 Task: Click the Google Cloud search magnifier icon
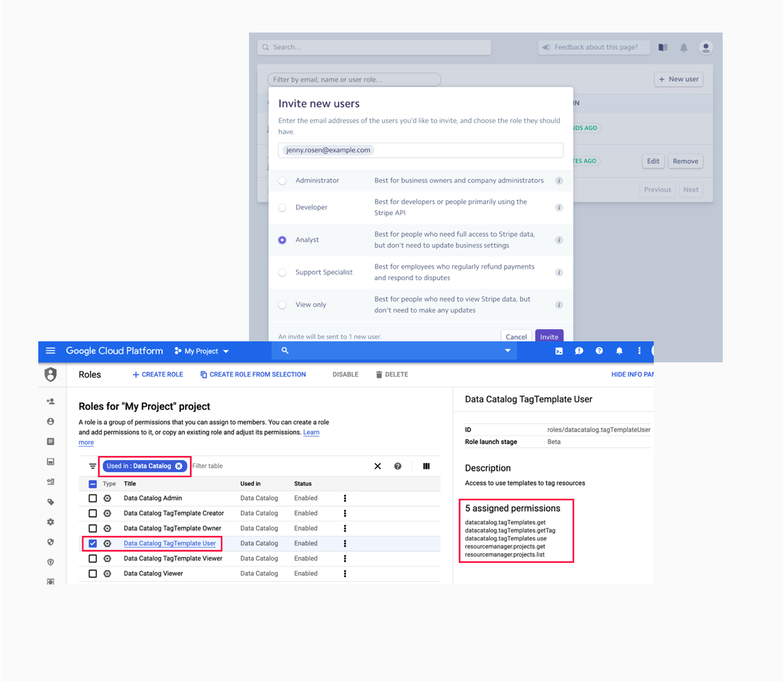pos(285,351)
